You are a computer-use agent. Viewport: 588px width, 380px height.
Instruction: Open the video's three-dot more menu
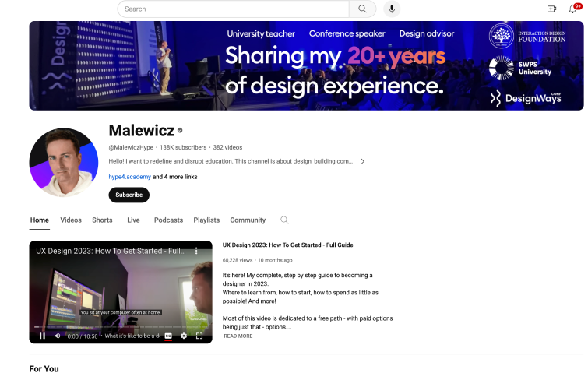click(x=197, y=252)
